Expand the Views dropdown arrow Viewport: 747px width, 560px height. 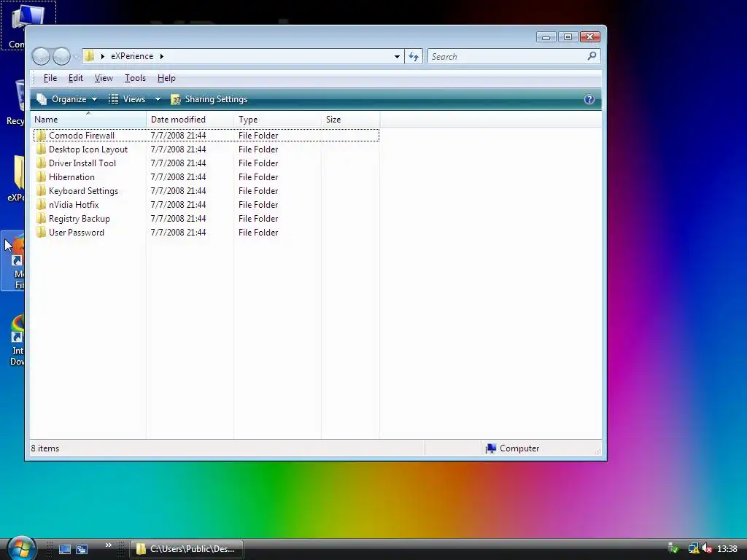tap(158, 99)
